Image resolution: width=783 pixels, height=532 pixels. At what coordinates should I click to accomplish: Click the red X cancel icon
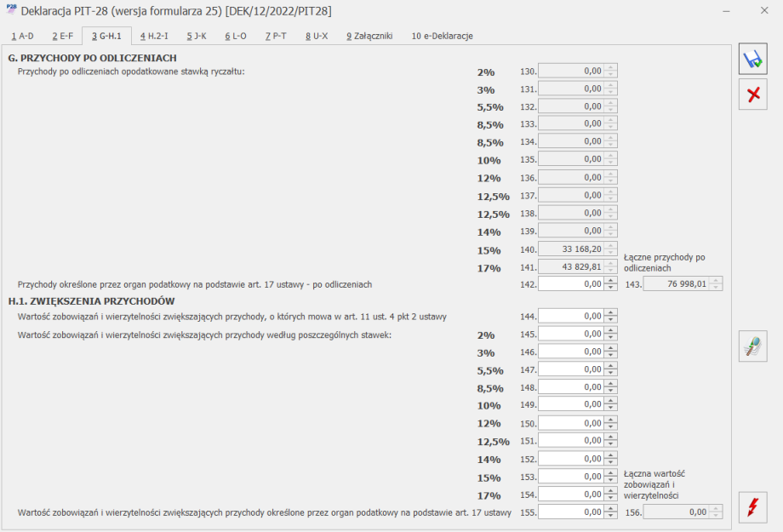(x=753, y=94)
